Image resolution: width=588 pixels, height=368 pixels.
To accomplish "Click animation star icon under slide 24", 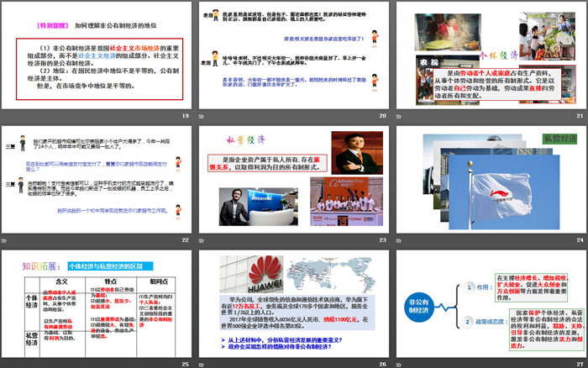I will tap(399, 240).
